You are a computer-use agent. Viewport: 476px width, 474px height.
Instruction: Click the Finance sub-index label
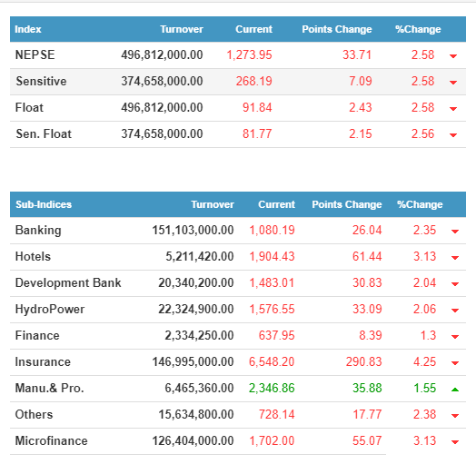[37, 336]
